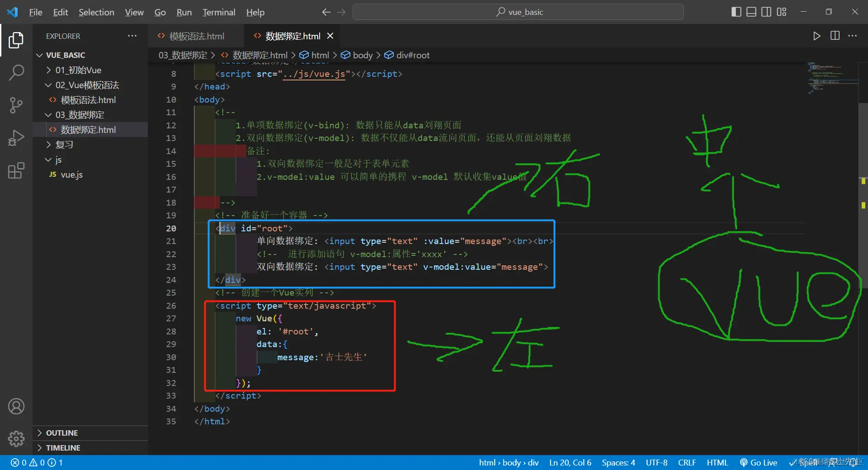Open the Selection menu
Screen dimensions: 868x470
pos(96,12)
